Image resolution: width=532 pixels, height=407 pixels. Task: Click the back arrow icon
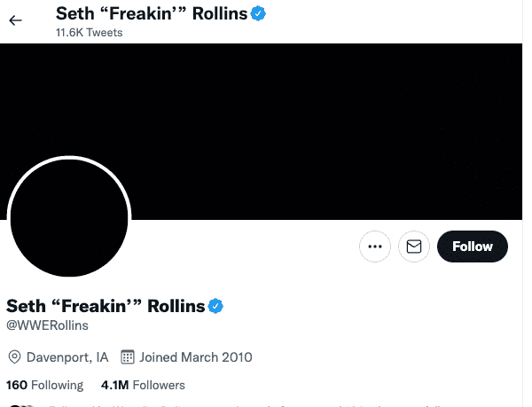click(15, 20)
